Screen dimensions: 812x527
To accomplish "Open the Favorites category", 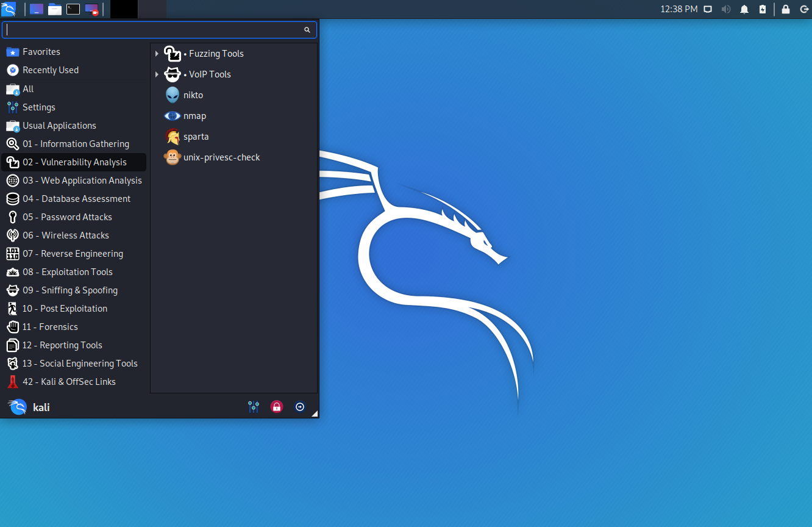I will 74,52.
